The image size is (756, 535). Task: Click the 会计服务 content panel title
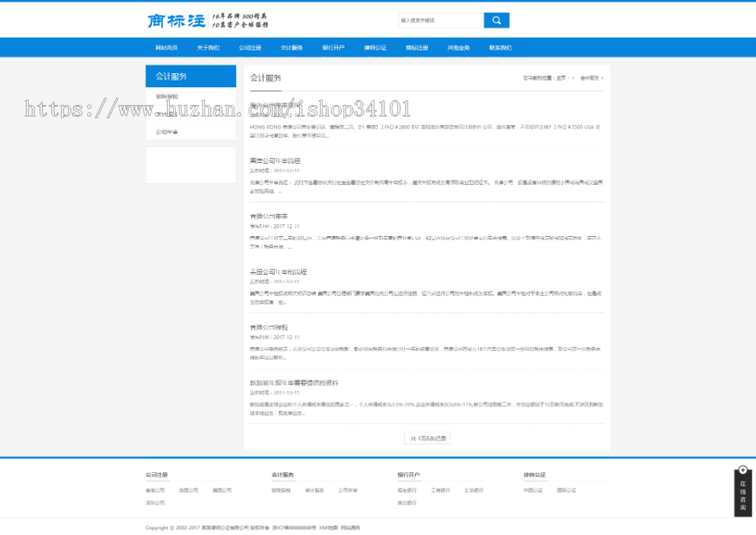tap(265, 78)
